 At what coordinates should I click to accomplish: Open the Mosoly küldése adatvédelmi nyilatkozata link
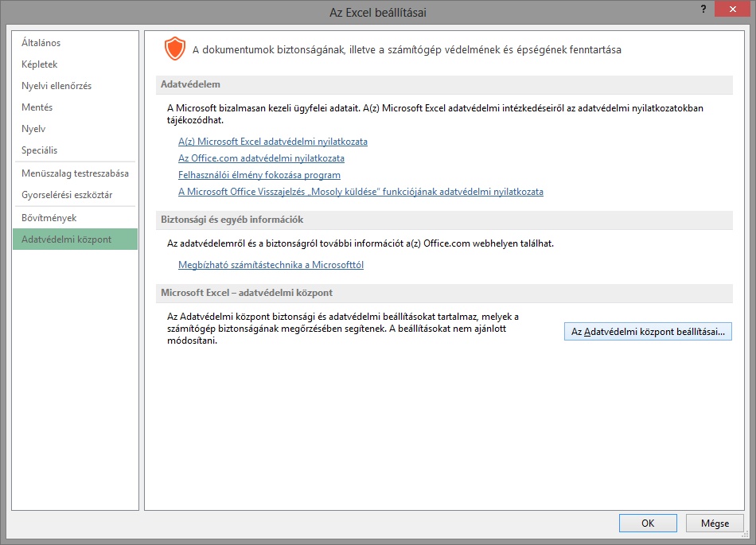point(360,192)
